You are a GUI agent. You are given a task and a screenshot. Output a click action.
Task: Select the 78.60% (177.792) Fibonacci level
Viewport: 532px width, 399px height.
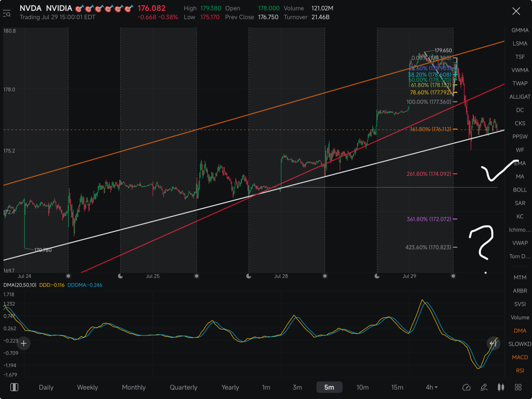point(430,92)
